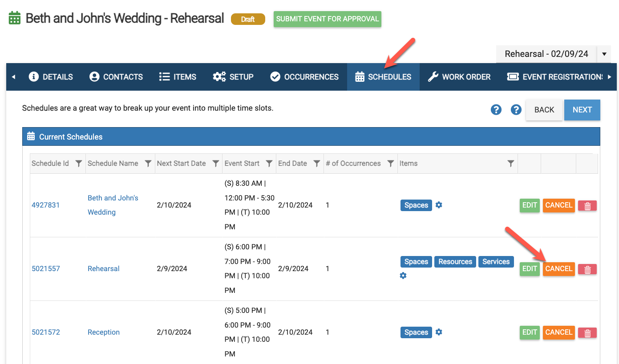Filter the Schedule Id column
The width and height of the screenshot is (619, 364).
pos(78,164)
